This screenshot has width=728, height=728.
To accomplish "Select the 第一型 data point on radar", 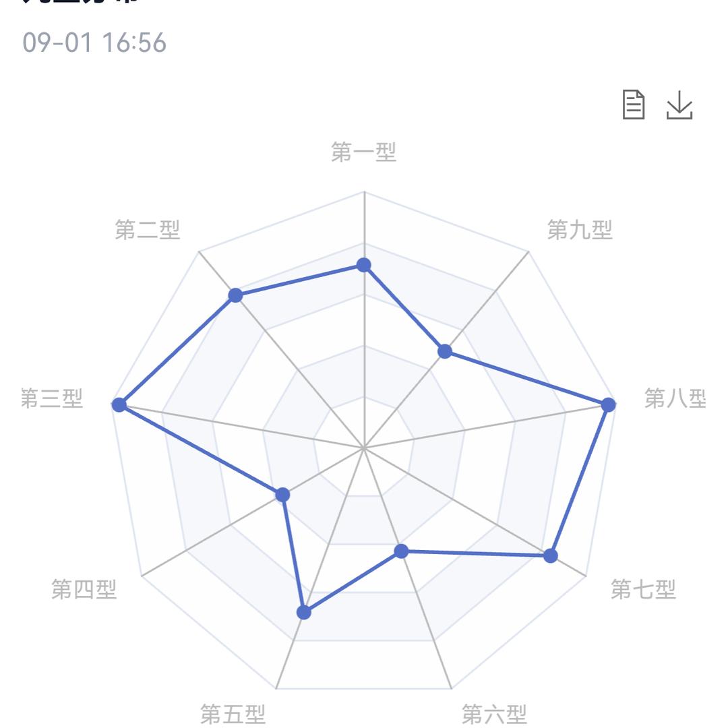I will point(363,265).
